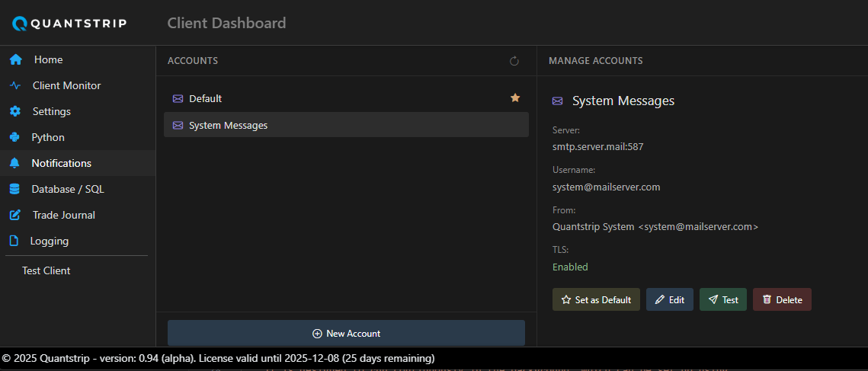Select the Default account row

(347, 98)
